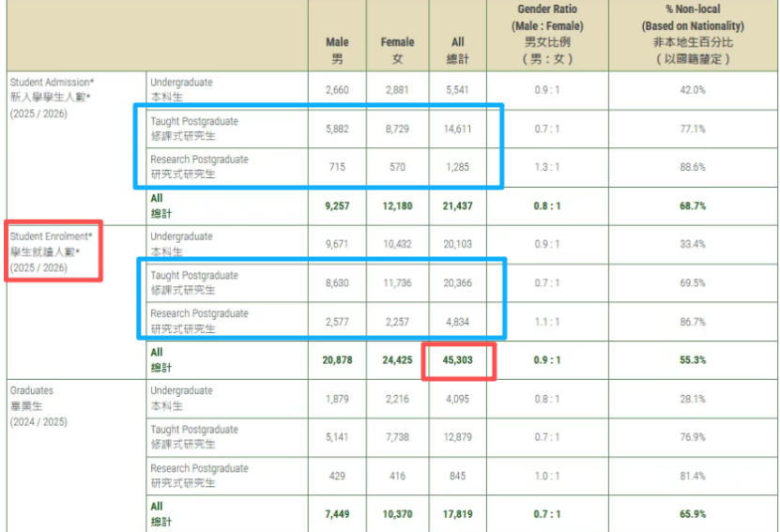Viewport: 780px width, 532px height.
Task: Click the Female 女 column header
Action: [397, 50]
